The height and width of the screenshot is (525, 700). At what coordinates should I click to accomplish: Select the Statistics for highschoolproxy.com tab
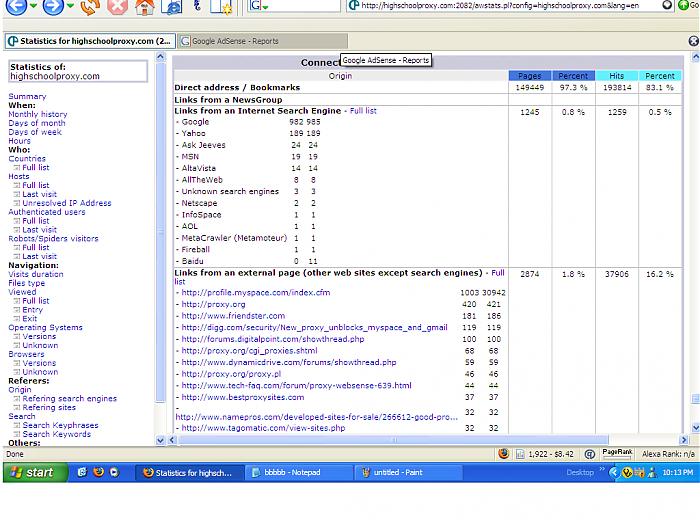pos(90,41)
